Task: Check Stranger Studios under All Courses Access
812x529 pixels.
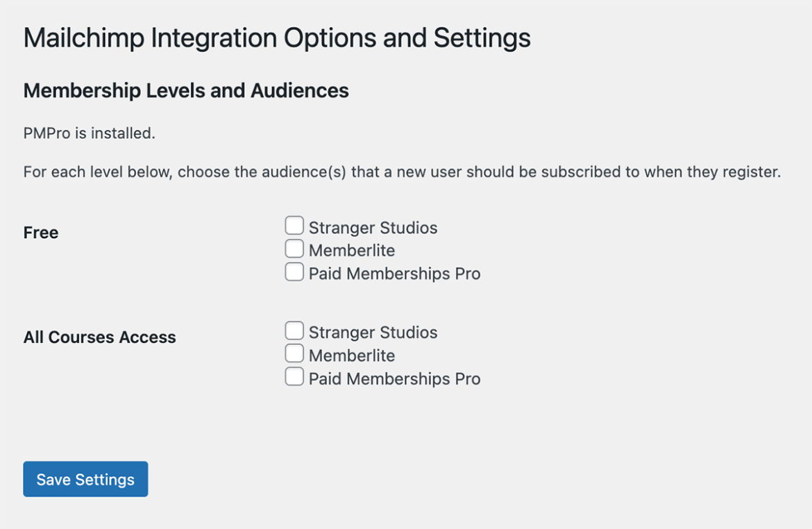Action: point(294,330)
